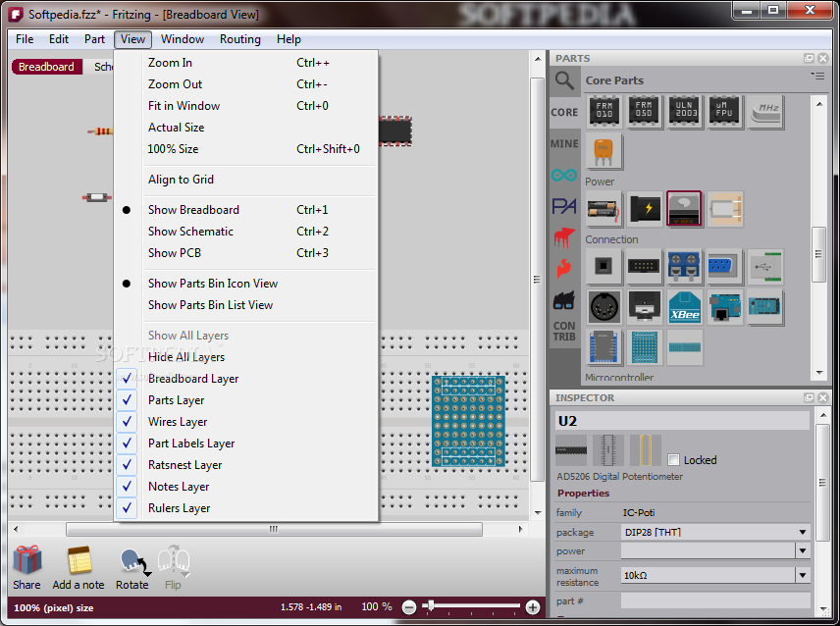Viewport: 840px width, 626px height.
Task: Open the MINE parts bin tab
Action: pos(564,144)
